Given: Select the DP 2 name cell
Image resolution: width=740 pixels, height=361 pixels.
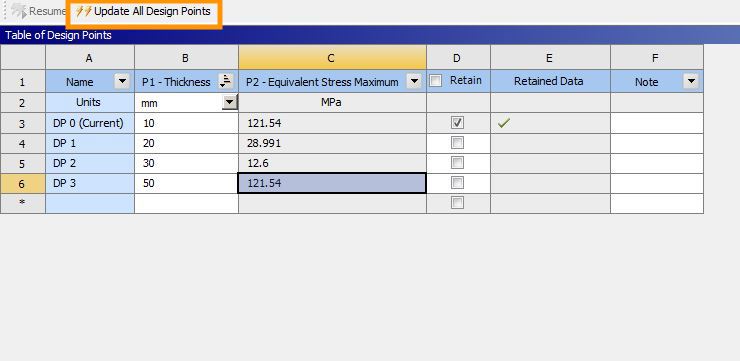Looking at the screenshot, I should [x=90, y=163].
